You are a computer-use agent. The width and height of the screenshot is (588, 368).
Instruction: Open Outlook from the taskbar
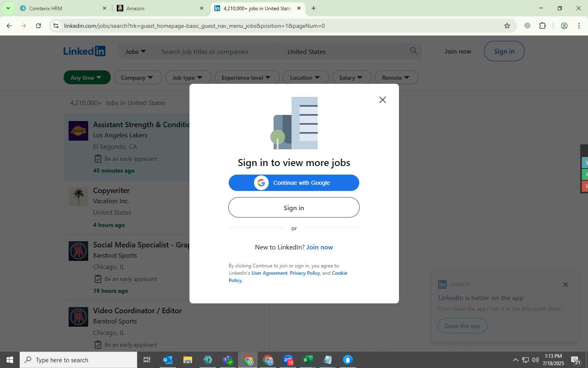(x=168, y=360)
